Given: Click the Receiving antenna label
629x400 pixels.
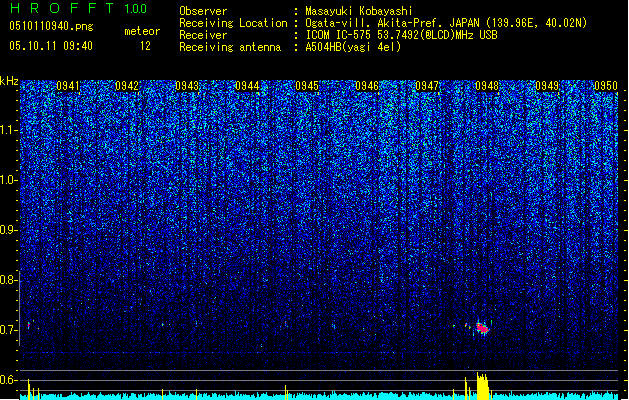Looking at the screenshot, I should pos(230,47).
